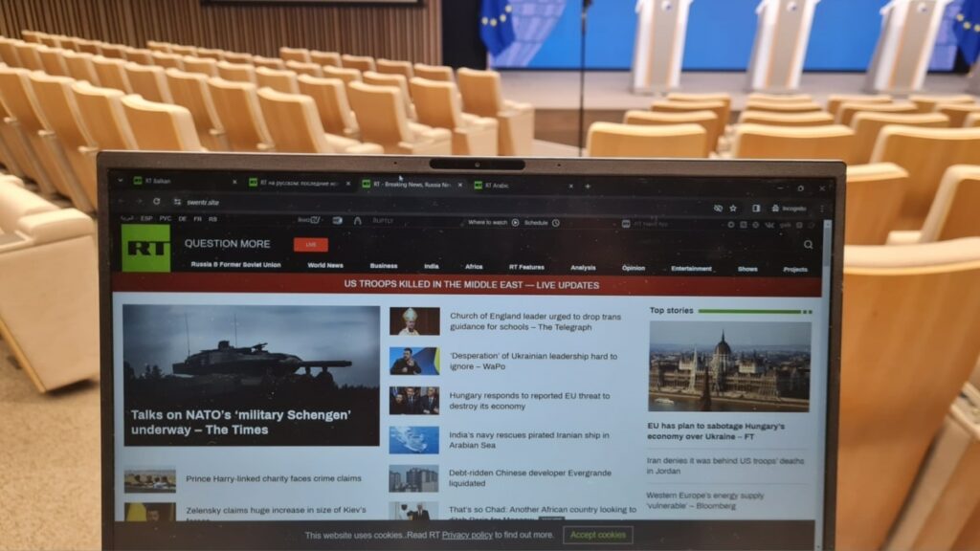Open the World News menu section

325,265
